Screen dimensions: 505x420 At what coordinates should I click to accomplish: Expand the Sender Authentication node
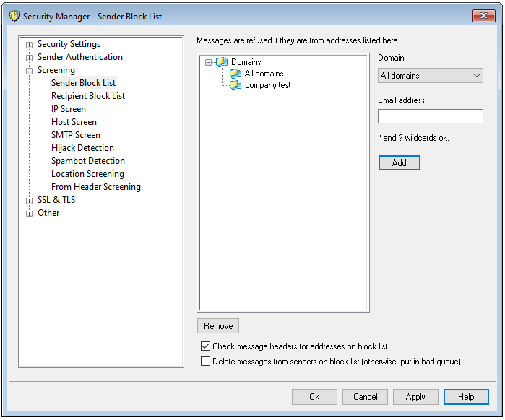[30, 58]
